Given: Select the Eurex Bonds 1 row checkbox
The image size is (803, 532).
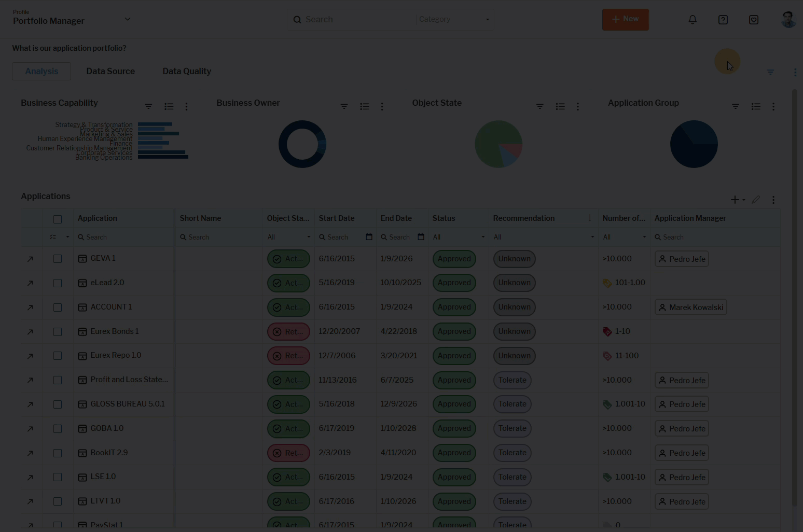Looking at the screenshot, I should [x=58, y=332].
